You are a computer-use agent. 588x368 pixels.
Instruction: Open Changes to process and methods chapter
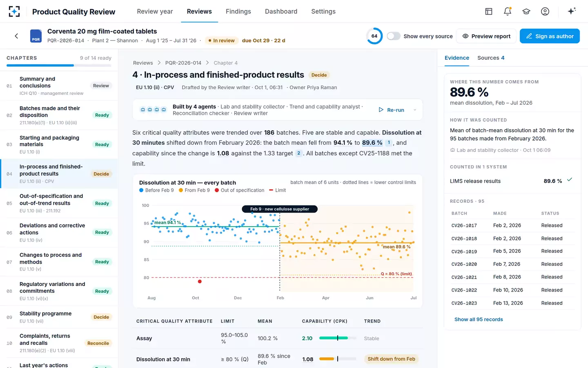[59, 262]
